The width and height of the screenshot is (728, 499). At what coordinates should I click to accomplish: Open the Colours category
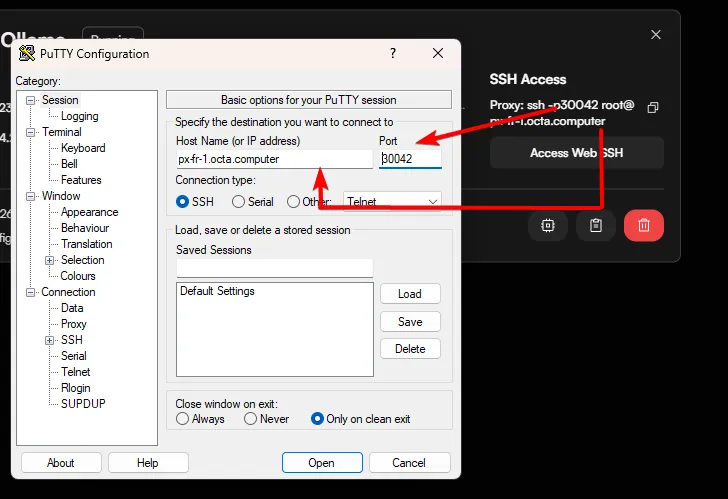click(78, 276)
